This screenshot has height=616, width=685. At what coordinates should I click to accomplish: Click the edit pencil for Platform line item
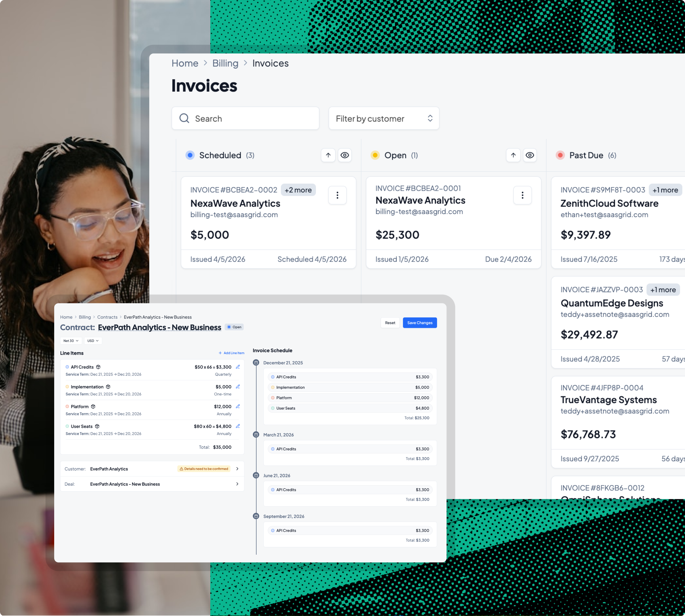coord(238,406)
